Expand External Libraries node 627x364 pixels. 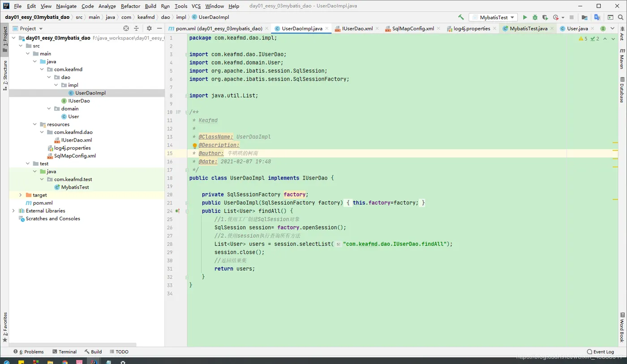click(13, 211)
